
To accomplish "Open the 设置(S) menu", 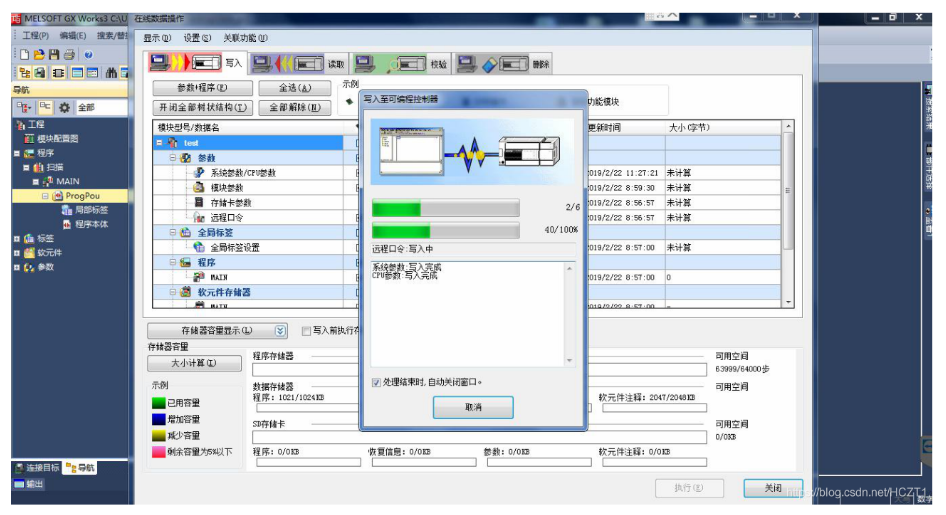I will click(197, 38).
